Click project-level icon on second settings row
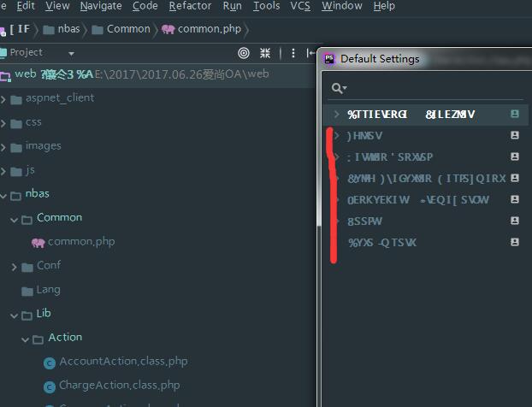 [515, 135]
